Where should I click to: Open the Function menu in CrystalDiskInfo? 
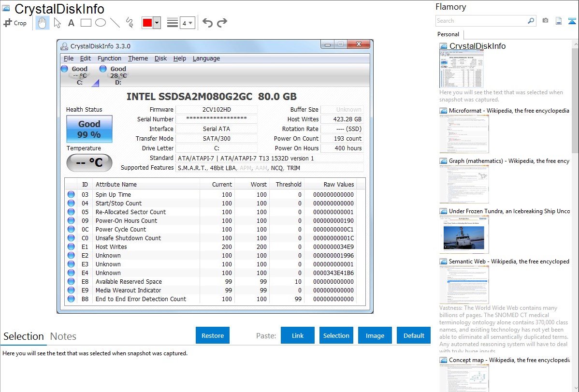pos(109,58)
